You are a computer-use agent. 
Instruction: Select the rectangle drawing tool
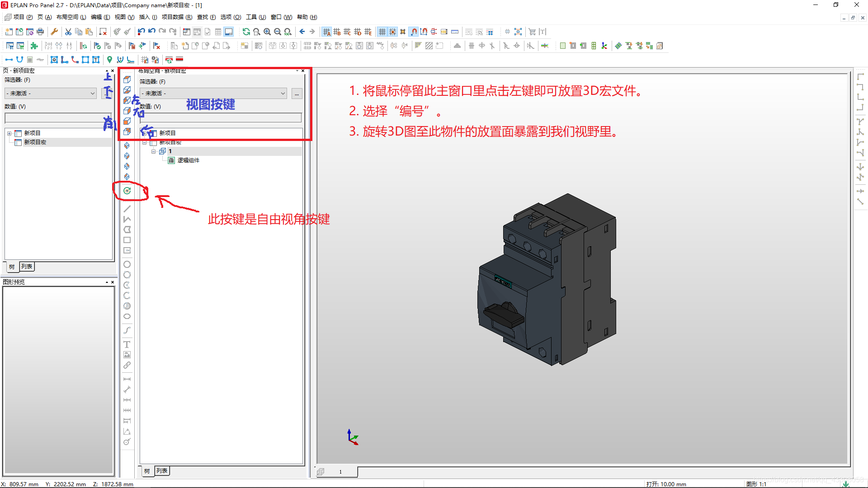(x=127, y=240)
